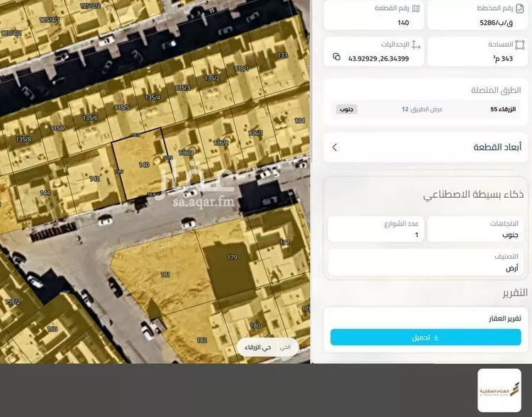Select parcel 179 on the map
Viewport: 532px width, 417px height.
coord(232,257)
